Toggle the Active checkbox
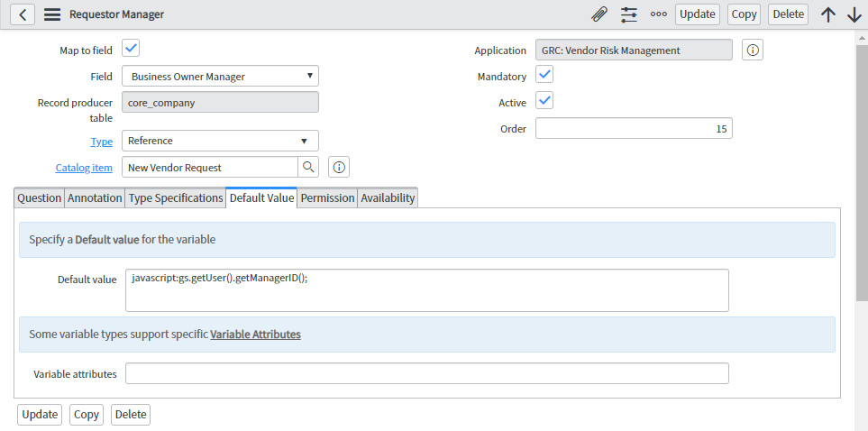868x431 pixels. pos(544,101)
